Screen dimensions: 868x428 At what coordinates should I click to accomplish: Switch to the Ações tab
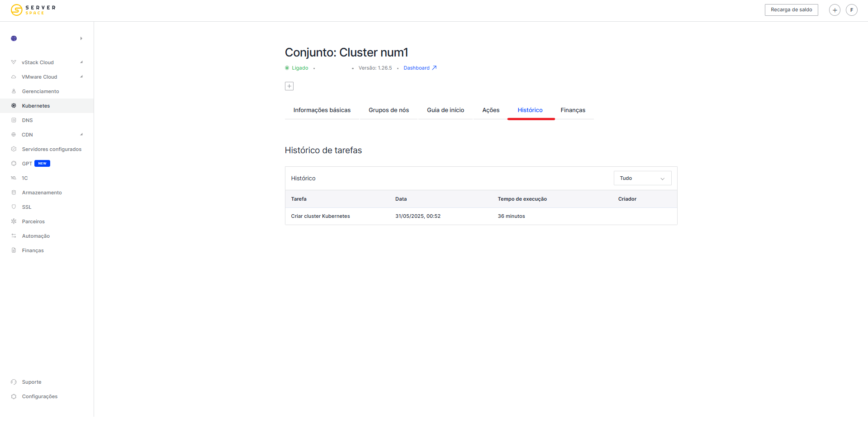tap(491, 110)
